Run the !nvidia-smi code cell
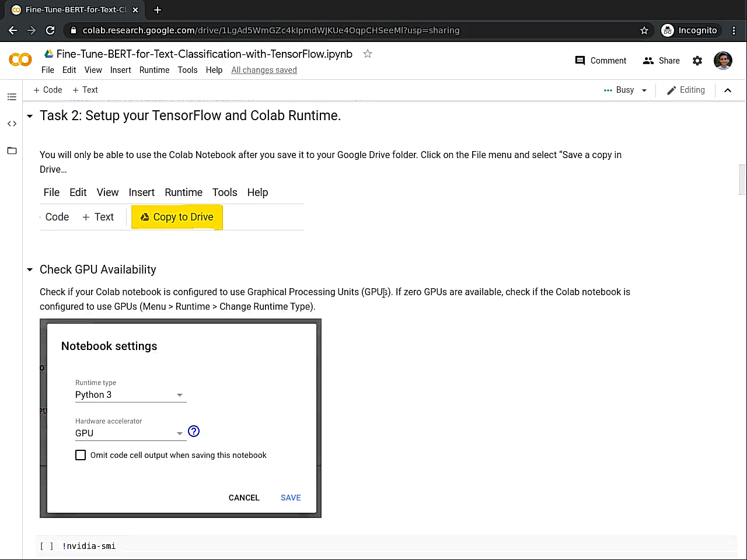747x560 pixels. click(47, 546)
